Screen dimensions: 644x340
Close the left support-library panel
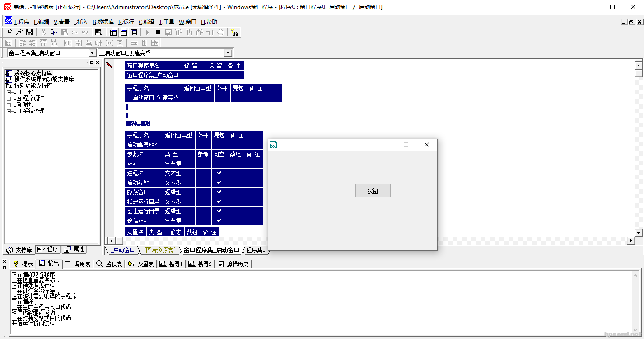[98, 62]
